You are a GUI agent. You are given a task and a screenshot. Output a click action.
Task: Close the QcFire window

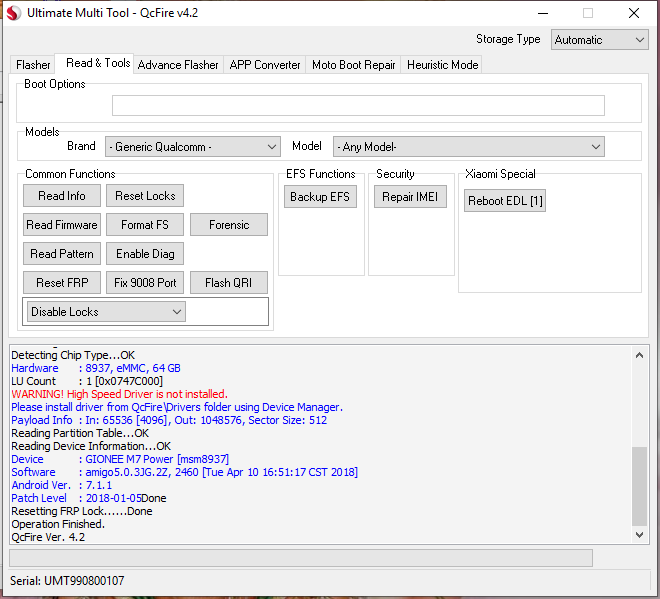(x=634, y=13)
